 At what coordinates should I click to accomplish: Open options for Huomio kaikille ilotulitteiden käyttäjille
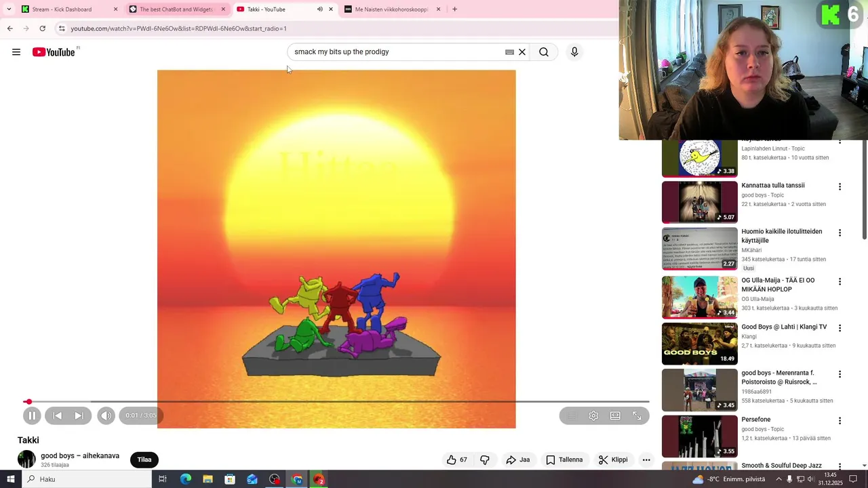[840, 233]
